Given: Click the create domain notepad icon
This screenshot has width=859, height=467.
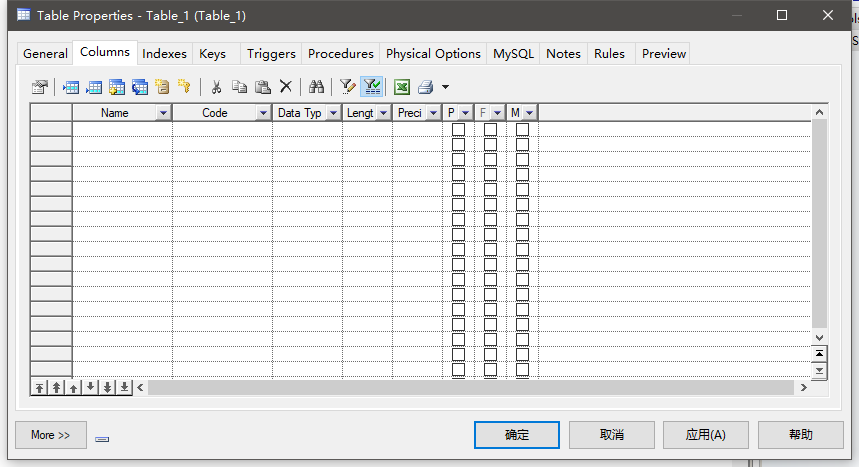Looking at the screenshot, I should pos(162,87).
